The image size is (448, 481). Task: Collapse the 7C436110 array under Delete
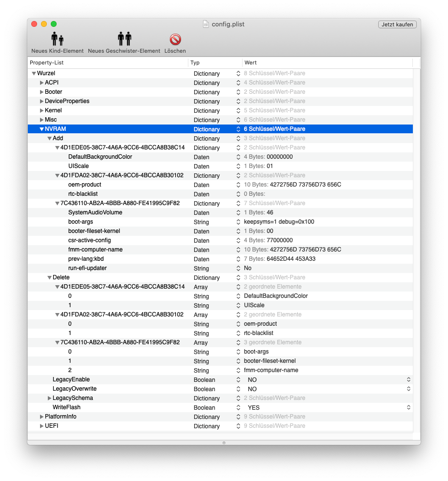point(57,343)
